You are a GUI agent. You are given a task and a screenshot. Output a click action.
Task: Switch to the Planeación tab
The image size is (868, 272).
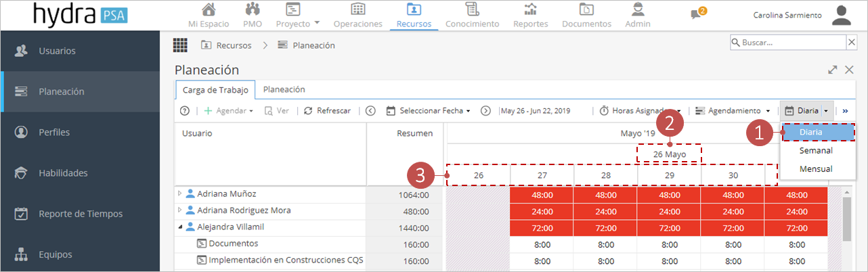point(284,89)
